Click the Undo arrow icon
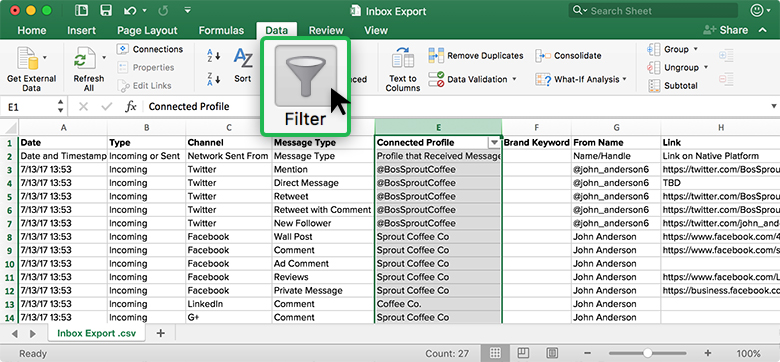The height and width of the screenshot is (362, 780). 130,10
